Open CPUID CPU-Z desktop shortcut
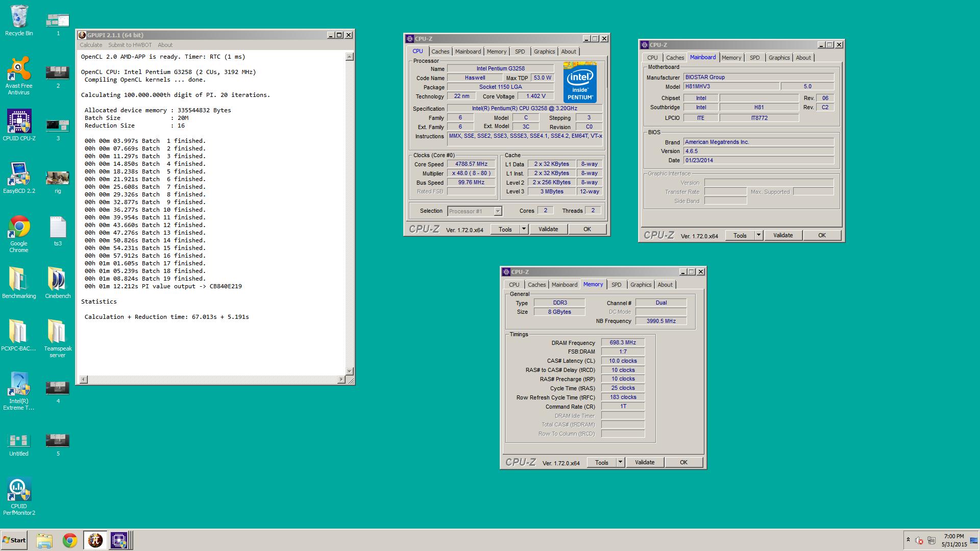 pyautogui.click(x=19, y=125)
